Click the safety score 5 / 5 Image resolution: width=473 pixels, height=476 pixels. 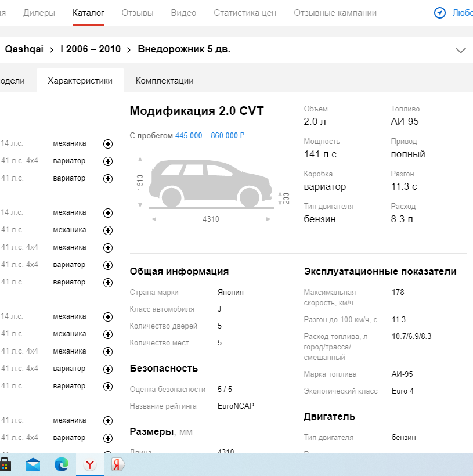[x=225, y=389]
